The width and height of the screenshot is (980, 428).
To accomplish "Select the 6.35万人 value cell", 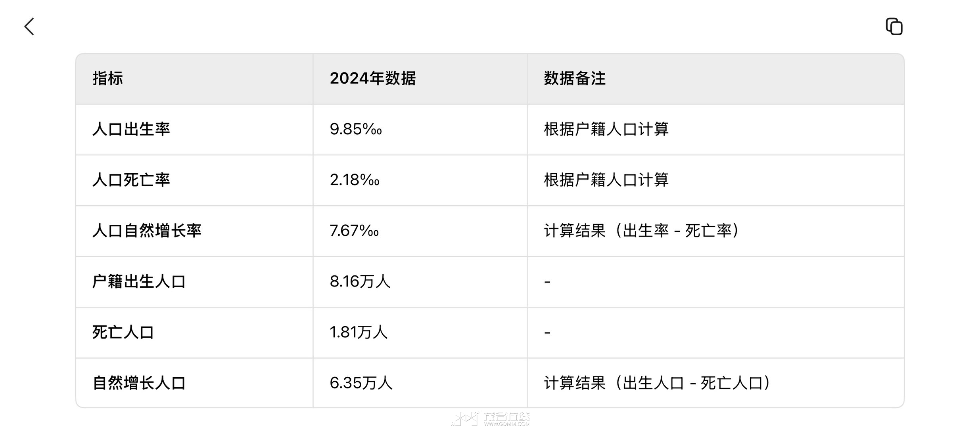I will click(x=361, y=383).
